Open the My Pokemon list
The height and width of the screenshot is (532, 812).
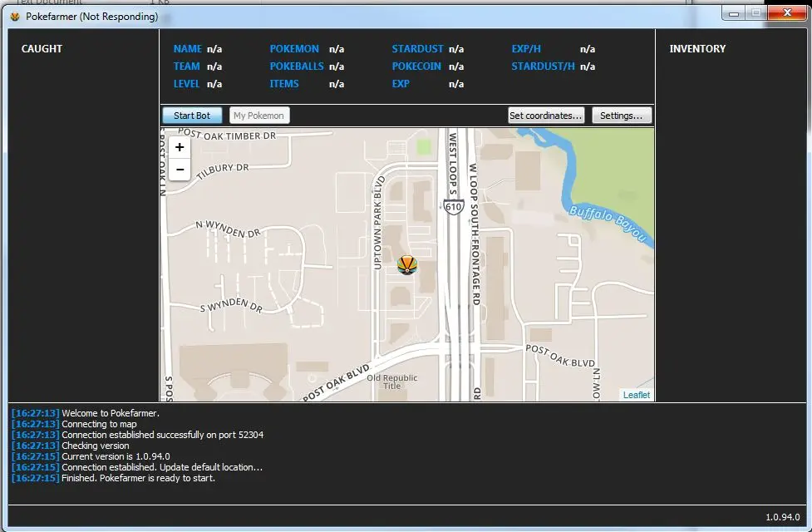[259, 116]
